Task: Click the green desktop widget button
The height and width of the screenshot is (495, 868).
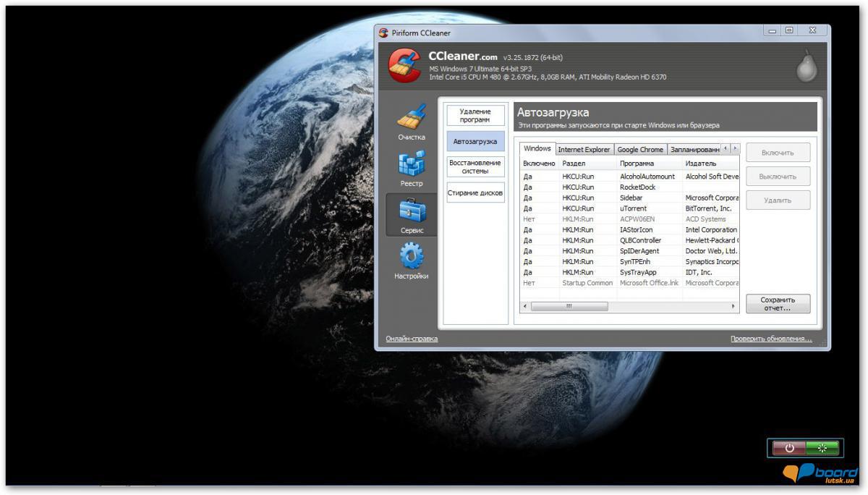Action: tap(822, 448)
